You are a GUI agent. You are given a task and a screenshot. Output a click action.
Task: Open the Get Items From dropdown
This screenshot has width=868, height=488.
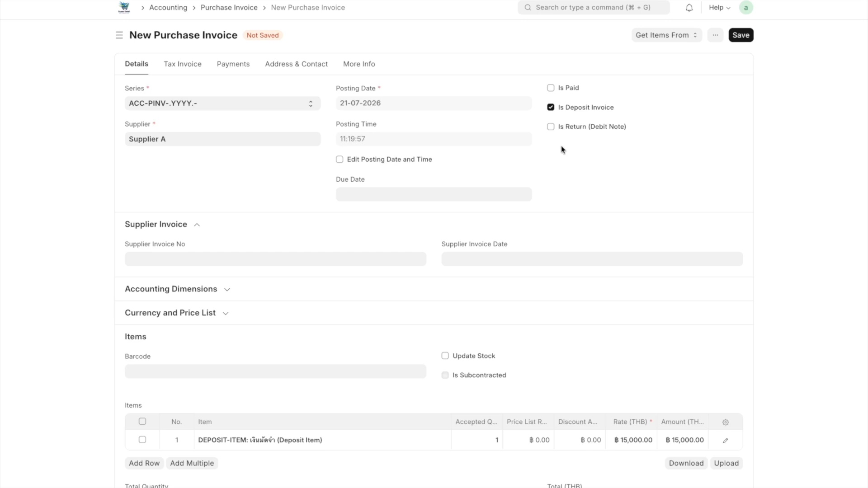[x=666, y=35]
